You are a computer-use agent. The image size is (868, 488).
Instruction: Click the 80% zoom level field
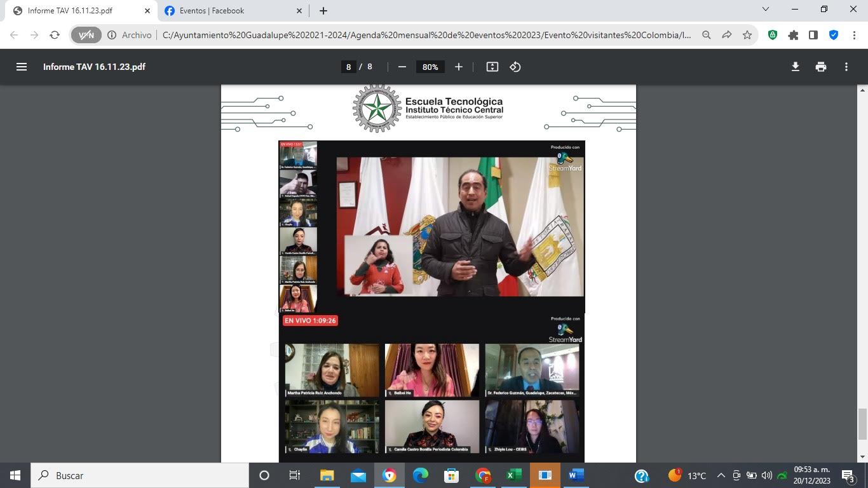430,67
